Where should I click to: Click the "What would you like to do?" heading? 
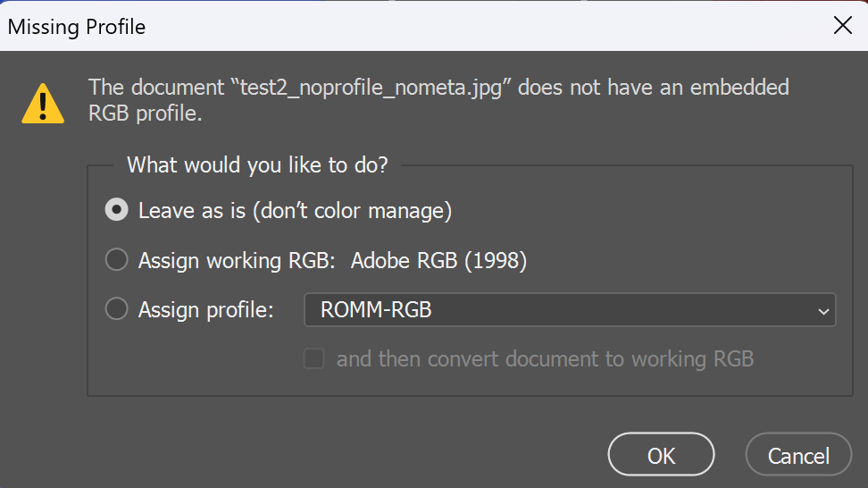pos(257,165)
